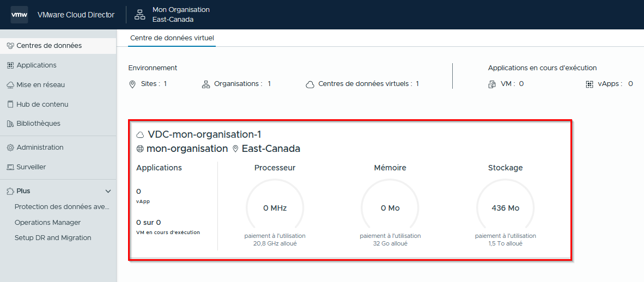
Task: Click the Applications heading inside the card
Action: click(159, 168)
